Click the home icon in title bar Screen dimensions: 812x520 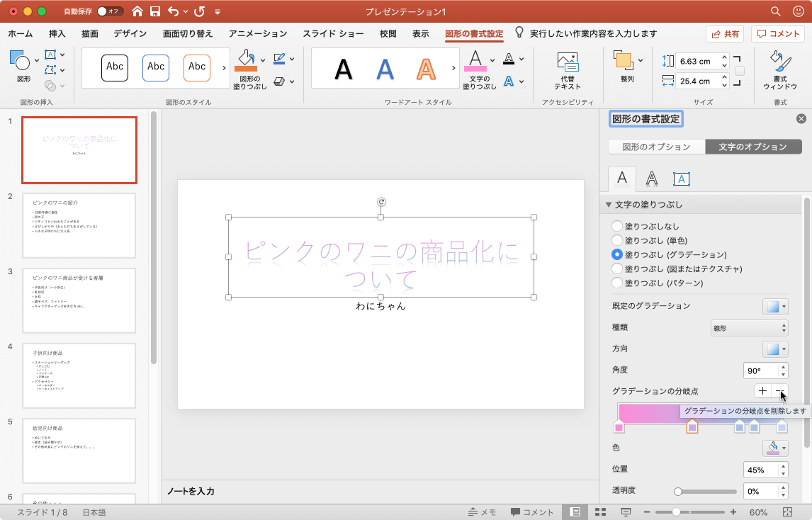click(137, 11)
